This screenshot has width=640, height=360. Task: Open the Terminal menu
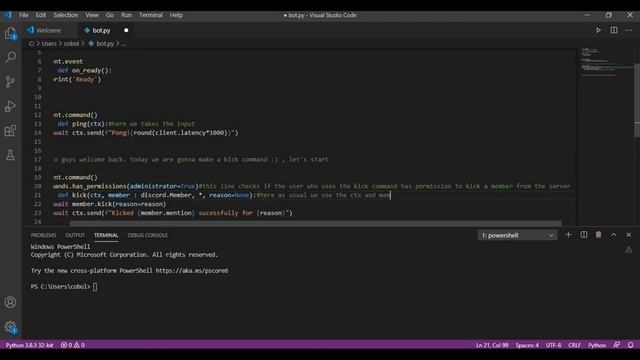click(151, 15)
